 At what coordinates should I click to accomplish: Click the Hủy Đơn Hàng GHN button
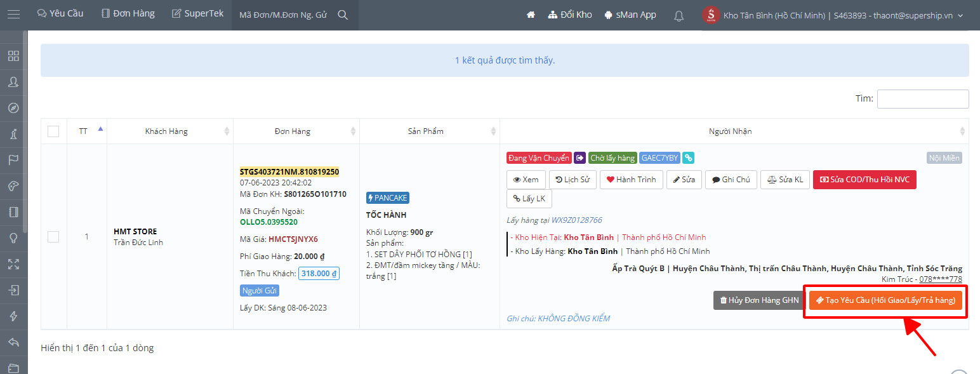pos(759,300)
